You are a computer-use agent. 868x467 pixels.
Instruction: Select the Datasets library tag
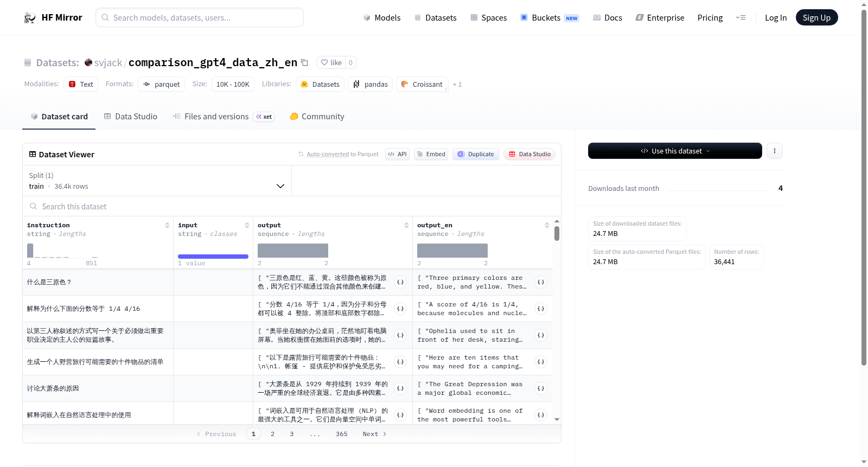(x=320, y=84)
